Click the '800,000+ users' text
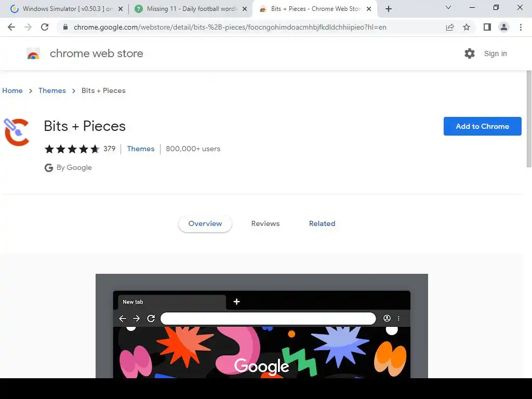The height and width of the screenshot is (399, 532). click(x=193, y=149)
